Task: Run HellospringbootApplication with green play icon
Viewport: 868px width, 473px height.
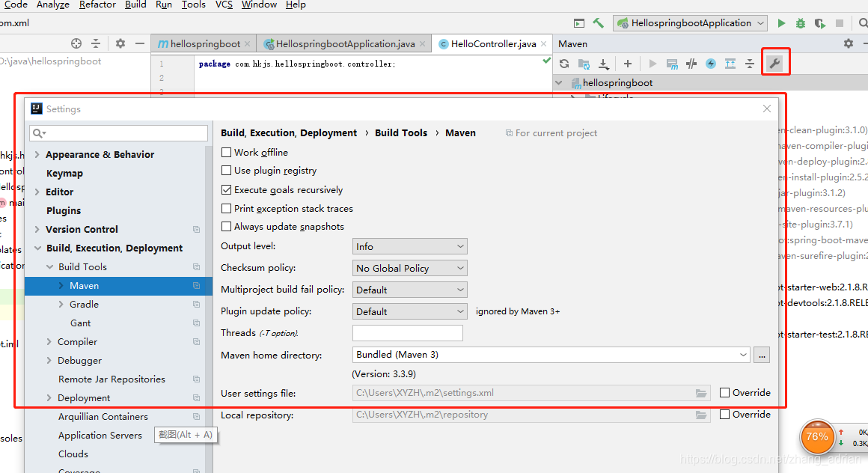Action: 781,23
